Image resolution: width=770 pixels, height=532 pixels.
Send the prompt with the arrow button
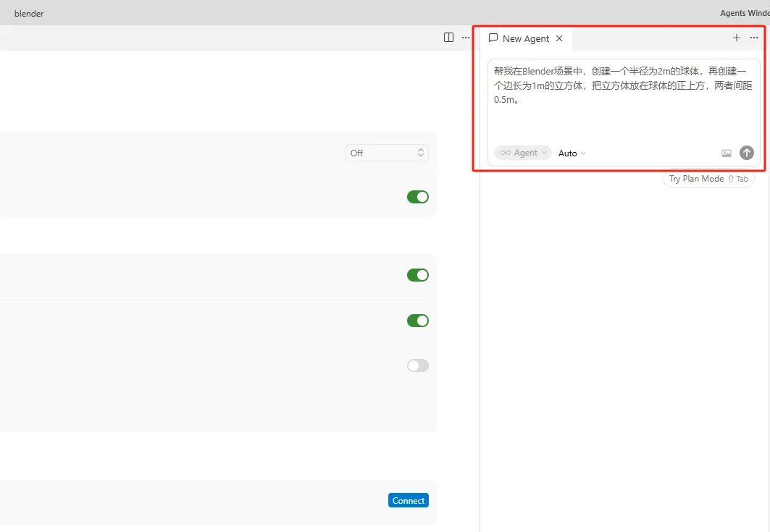pyautogui.click(x=746, y=153)
